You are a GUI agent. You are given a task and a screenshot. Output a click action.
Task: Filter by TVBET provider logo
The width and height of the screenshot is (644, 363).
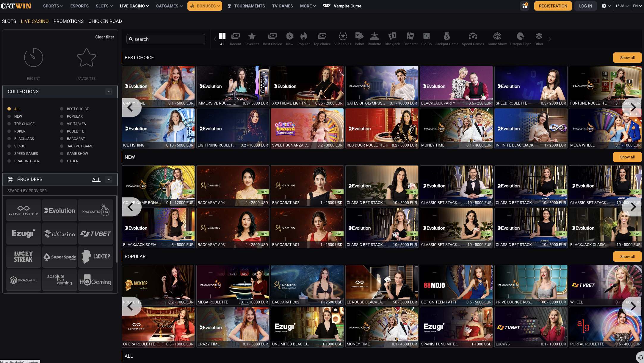tap(95, 233)
